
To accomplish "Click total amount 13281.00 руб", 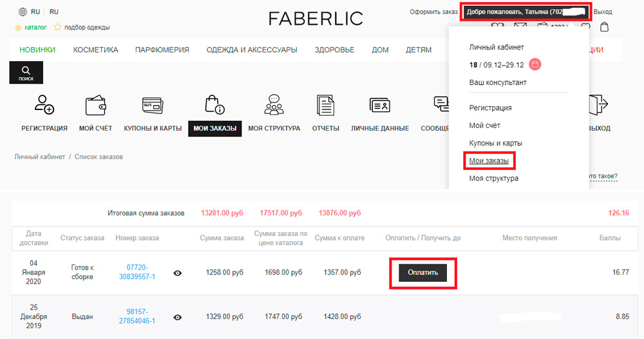I will coord(222,213).
